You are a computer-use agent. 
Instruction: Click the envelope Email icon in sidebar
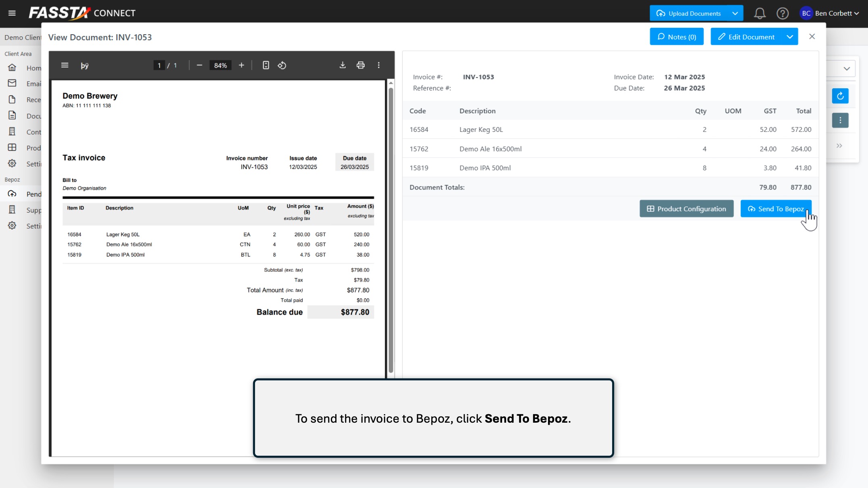click(12, 83)
